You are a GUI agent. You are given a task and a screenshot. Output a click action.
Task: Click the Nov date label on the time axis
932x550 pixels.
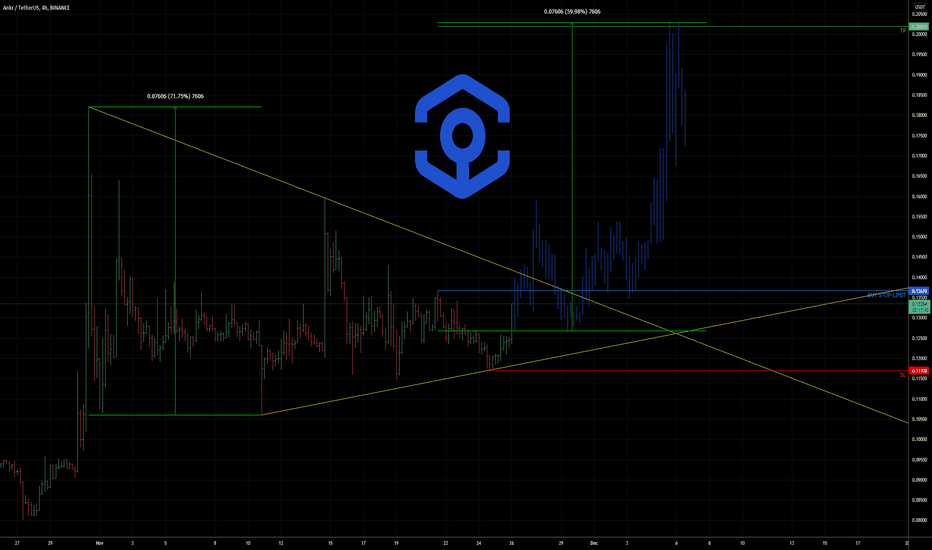pos(99,543)
